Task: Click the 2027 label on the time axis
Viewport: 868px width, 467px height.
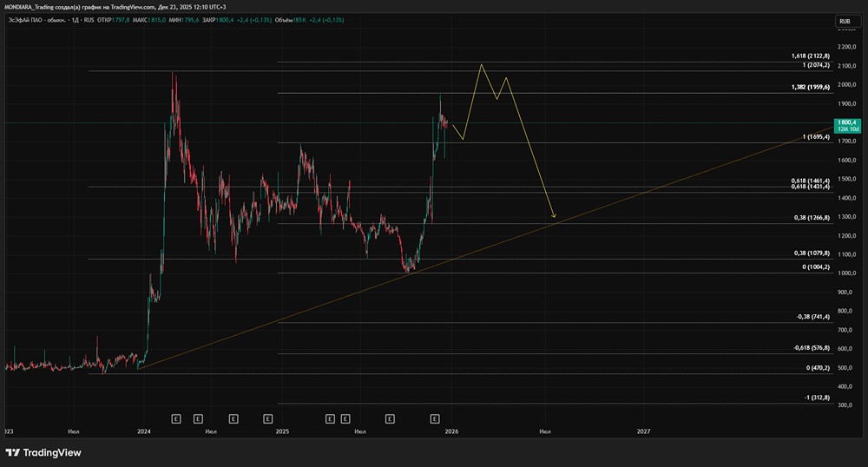Action: (x=643, y=431)
